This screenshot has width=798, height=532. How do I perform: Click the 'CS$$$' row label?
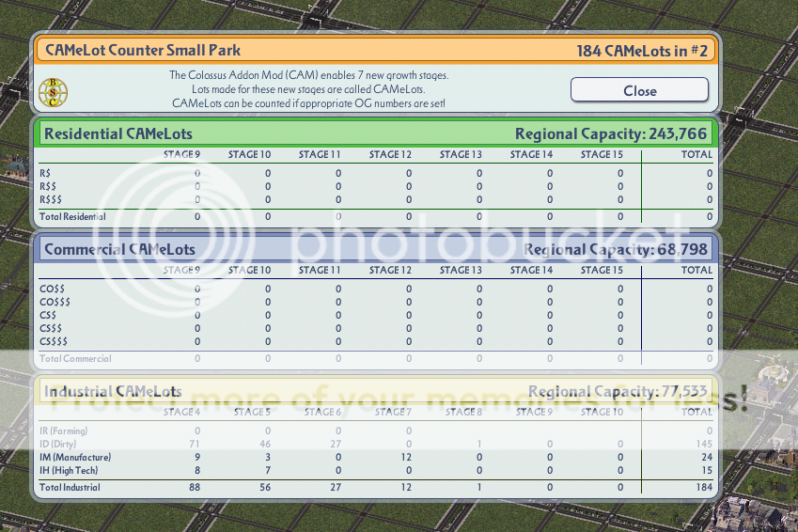click(x=54, y=341)
